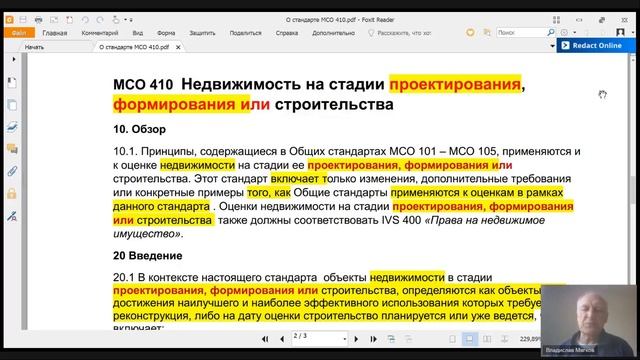The height and width of the screenshot is (360, 640).
Task: Click the Redo arrow icon
Action: pyautogui.click(x=100, y=20)
